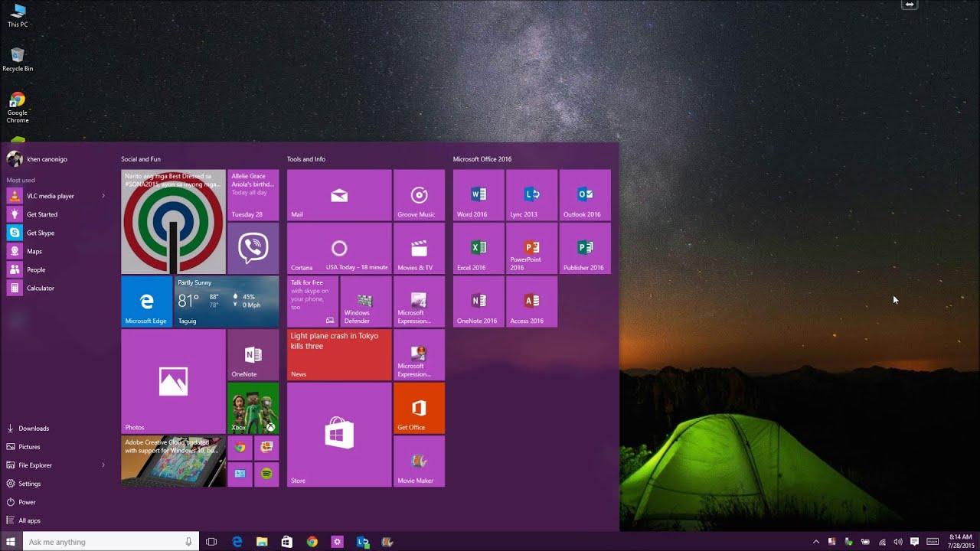The image size is (980, 551).
Task: Open the Store tile
Action: [x=339, y=435]
